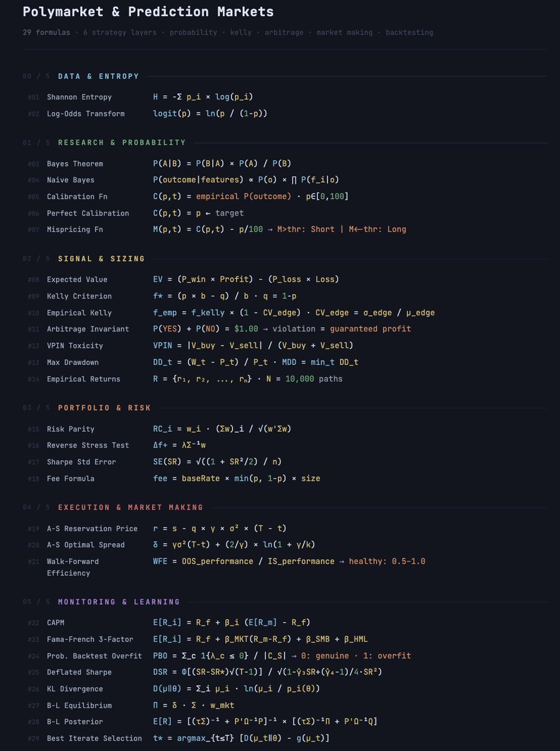
Task: Click the "Arbitrage Invariant" label
Action: point(88,329)
